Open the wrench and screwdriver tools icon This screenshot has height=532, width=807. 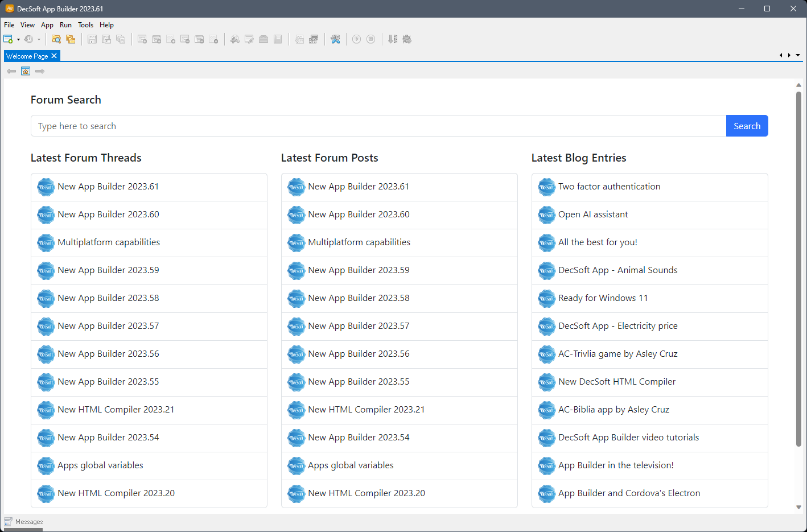pyautogui.click(x=335, y=39)
